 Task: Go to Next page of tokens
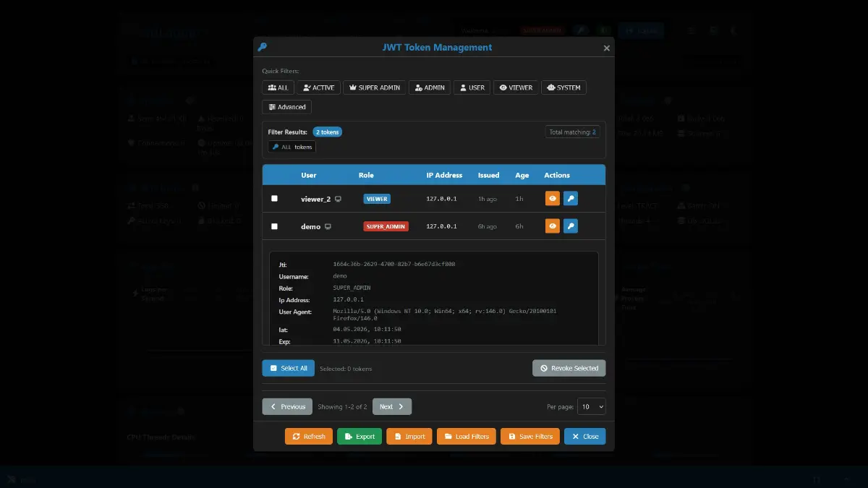click(392, 407)
